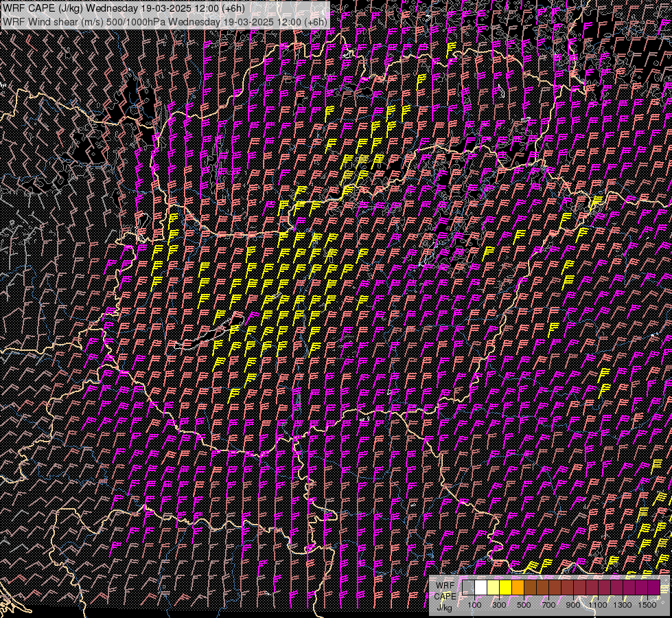Click the pale yellow CAPE legend swatch

494,588
